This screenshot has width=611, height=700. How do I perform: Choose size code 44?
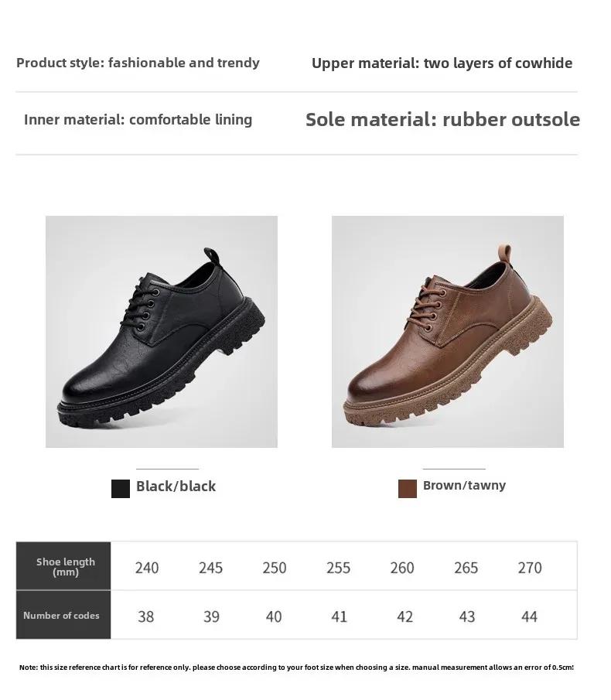point(529,617)
